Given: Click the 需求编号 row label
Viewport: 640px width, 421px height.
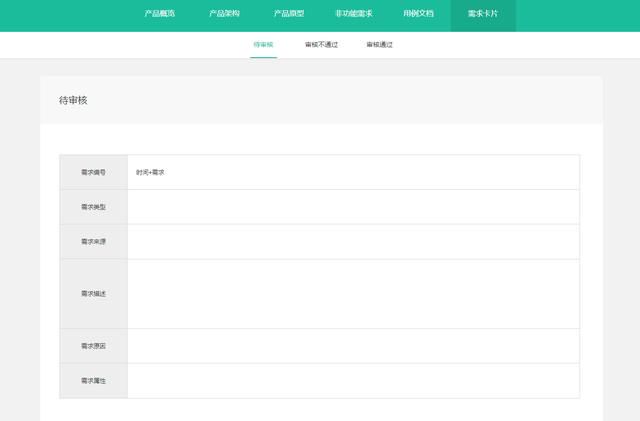Looking at the screenshot, I should [x=93, y=172].
